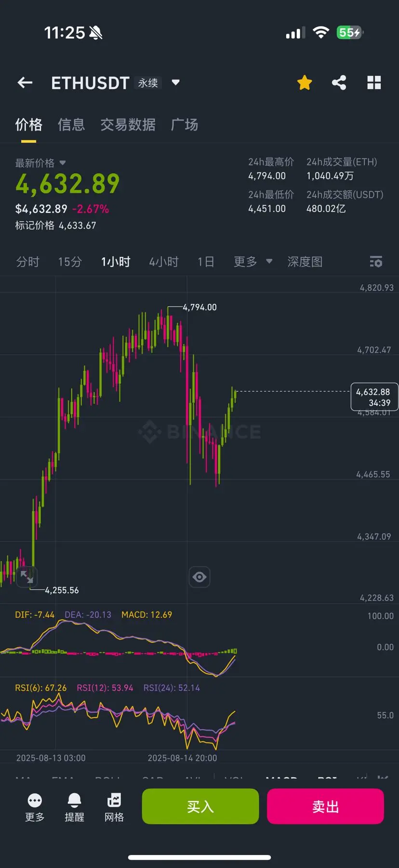
Task: Open chart settings icon beside 深度图
Action: pos(376,262)
